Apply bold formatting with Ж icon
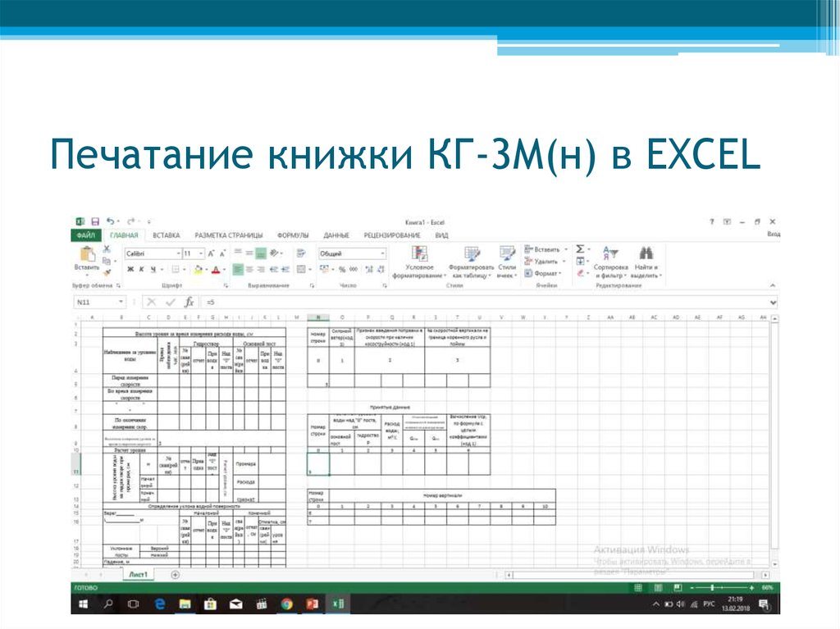 (x=131, y=269)
